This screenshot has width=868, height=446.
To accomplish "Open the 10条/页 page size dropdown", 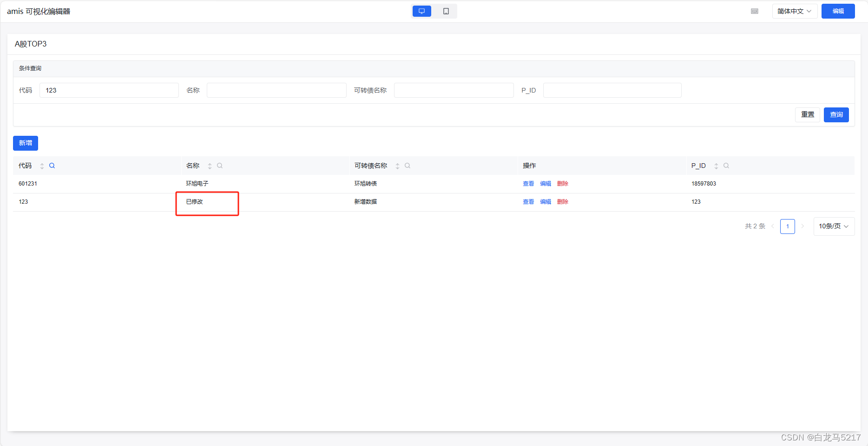I will [834, 226].
